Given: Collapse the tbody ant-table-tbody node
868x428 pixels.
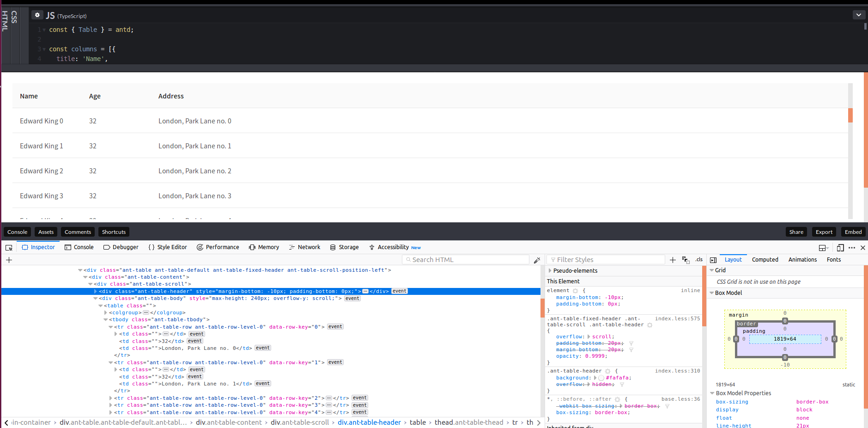Looking at the screenshot, I should (x=106, y=320).
